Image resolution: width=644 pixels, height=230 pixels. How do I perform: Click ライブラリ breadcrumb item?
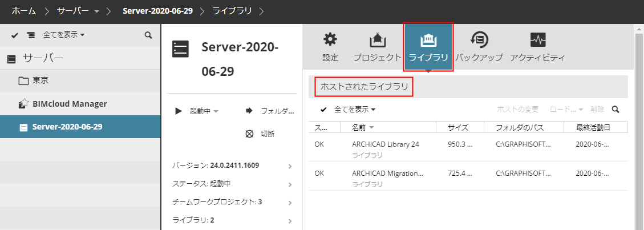point(232,11)
